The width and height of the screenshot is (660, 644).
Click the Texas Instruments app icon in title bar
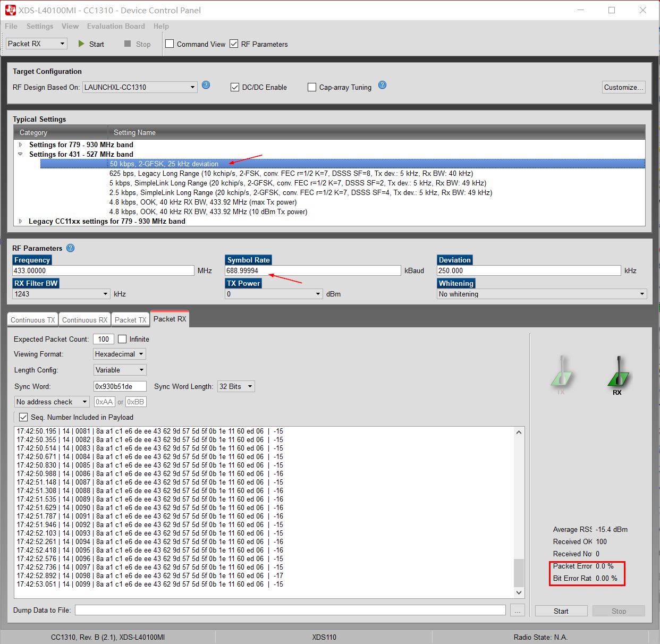coord(10,10)
